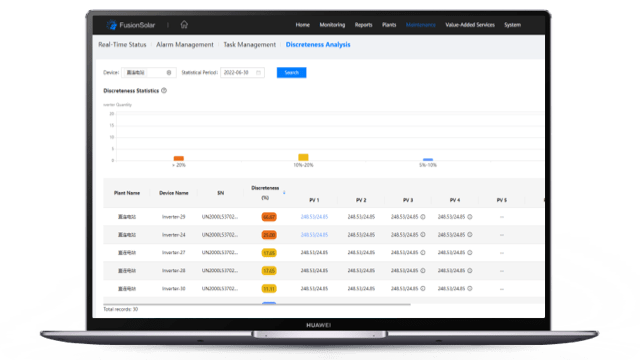Viewport: 640px width, 360px height.
Task: Click Inverter-29 orange discreteness badge
Action: click(x=269, y=217)
